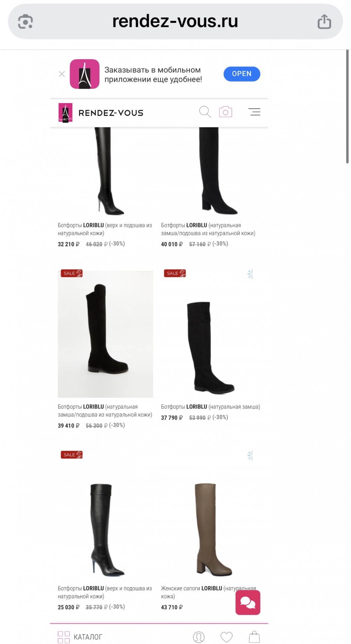Viewport: 351px width, 644px height.
Task: Click the Rendez-Vous logo
Action: (x=101, y=113)
